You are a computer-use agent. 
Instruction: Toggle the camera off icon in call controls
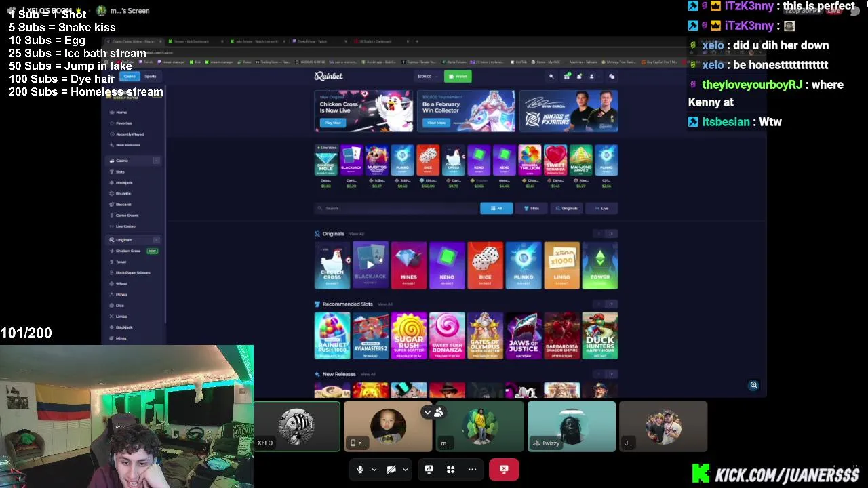pyautogui.click(x=391, y=469)
